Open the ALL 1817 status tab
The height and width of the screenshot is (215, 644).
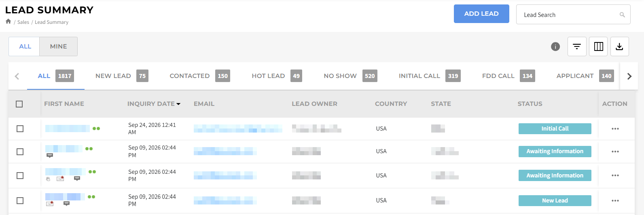click(56, 76)
